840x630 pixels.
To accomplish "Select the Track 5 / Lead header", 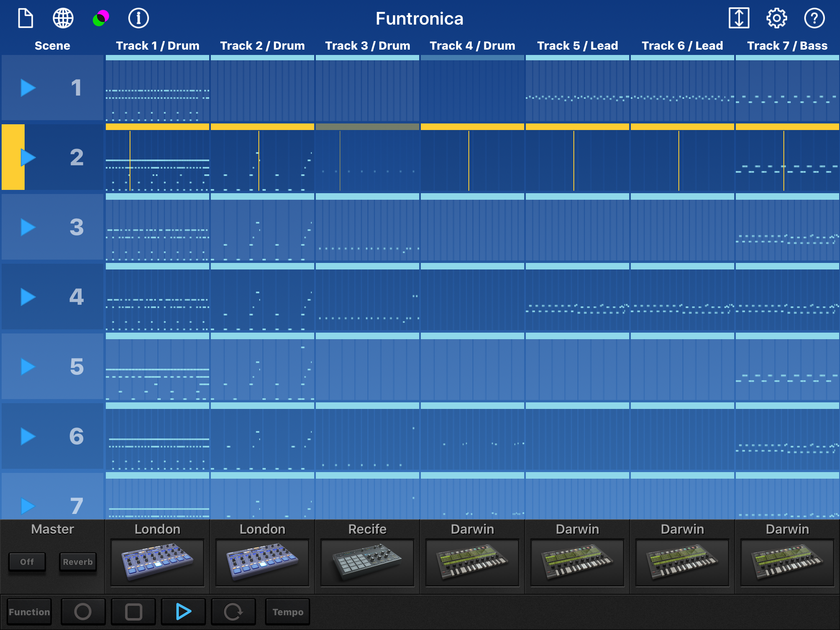I will click(577, 46).
